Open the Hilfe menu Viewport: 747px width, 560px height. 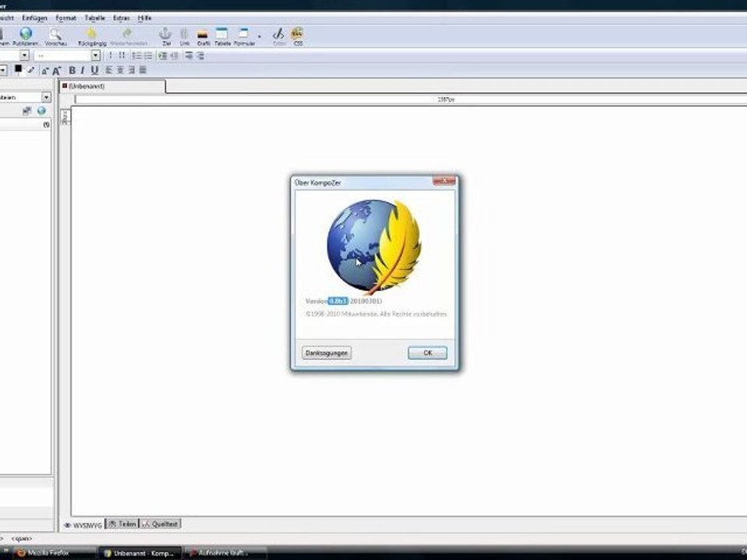click(145, 18)
